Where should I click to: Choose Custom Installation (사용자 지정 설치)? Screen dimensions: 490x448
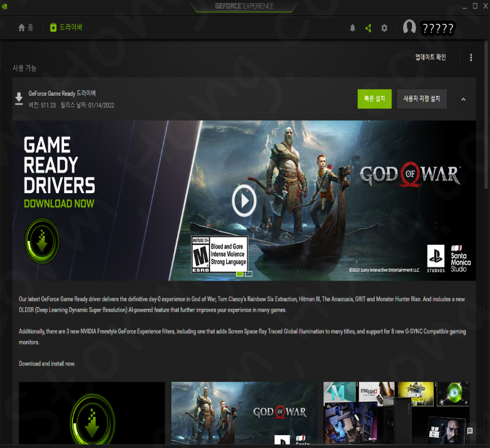point(422,99)
